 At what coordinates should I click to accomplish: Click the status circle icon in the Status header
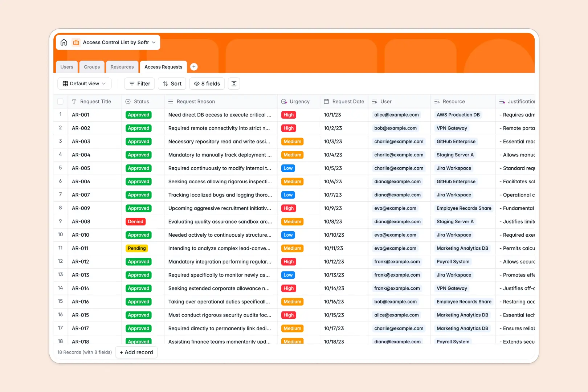[127, 101]
